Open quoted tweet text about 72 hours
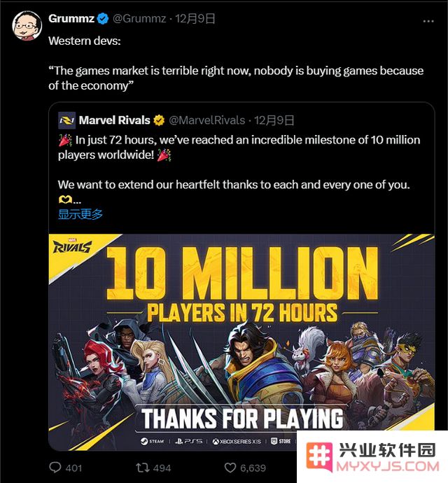Screen dimensions: 448x483 coord(239,147)
